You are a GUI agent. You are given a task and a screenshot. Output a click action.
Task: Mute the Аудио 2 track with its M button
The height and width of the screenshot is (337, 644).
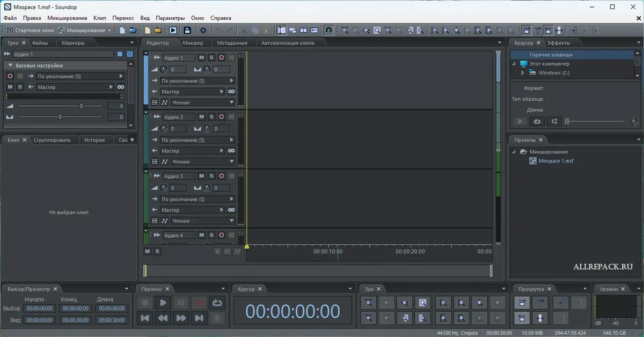pyautogui.click(x=202, y=116)
